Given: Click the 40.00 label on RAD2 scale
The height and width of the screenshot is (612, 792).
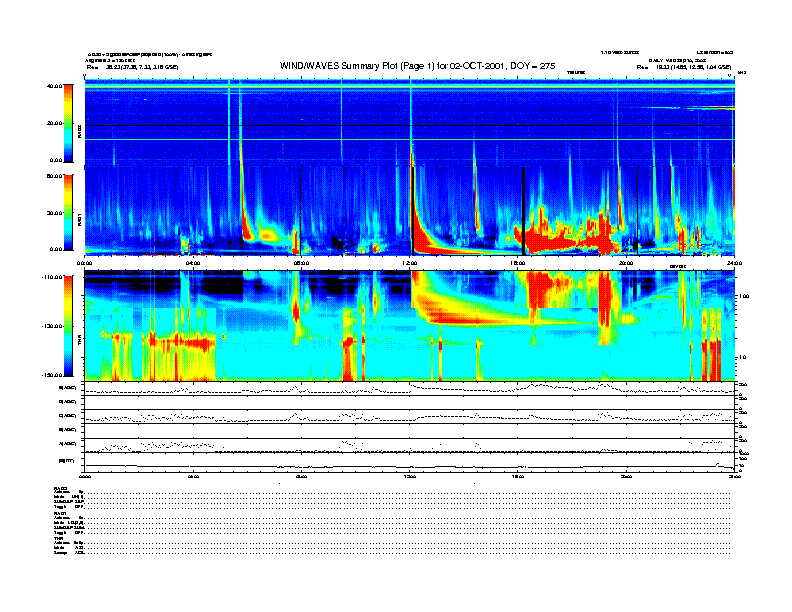Looking at the screenshot, I should (x=54, y=86).
